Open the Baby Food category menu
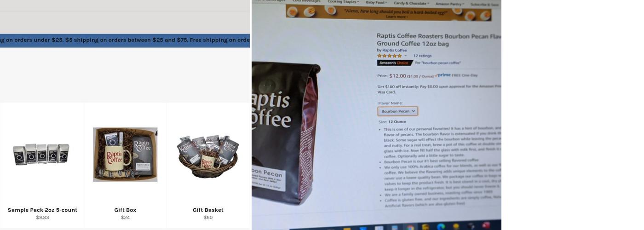Image resolution: width=644 pixels, height=230 pixels. 376,3
